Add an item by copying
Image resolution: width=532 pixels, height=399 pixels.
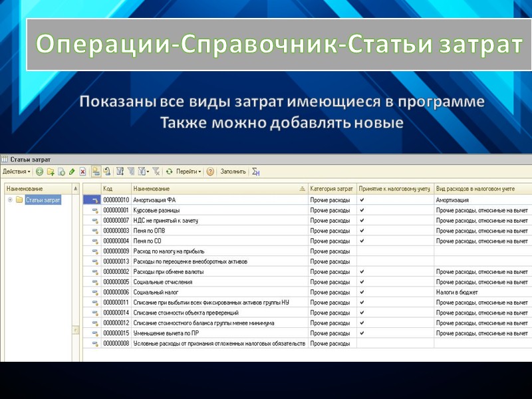tap(61, 172)
